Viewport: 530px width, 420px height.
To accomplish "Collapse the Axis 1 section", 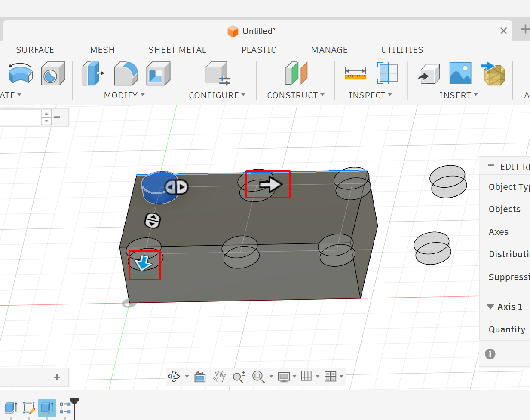I will pos(490,307).
